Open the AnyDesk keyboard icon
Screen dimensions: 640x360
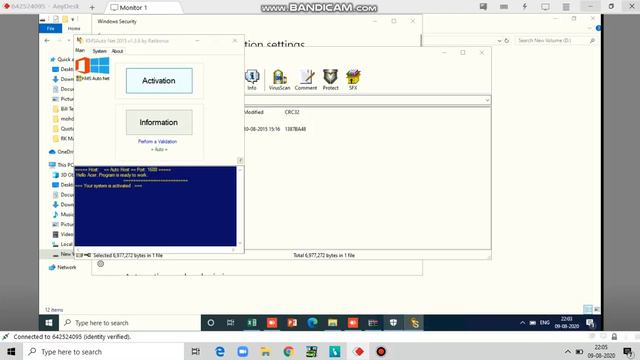(504, 7)
